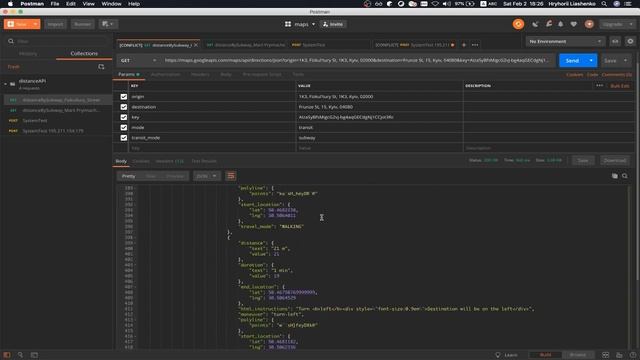Open manage environments gear icon

630,41
